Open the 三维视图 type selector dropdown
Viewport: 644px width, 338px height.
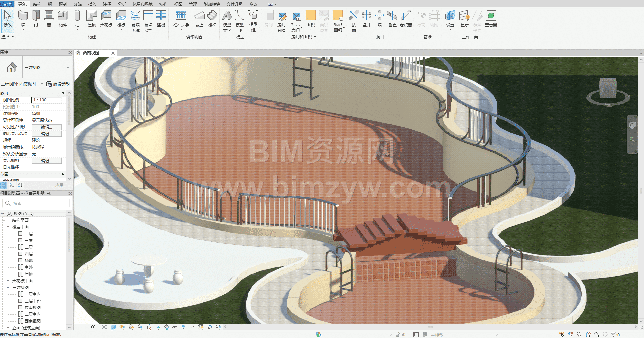point(68,68)
